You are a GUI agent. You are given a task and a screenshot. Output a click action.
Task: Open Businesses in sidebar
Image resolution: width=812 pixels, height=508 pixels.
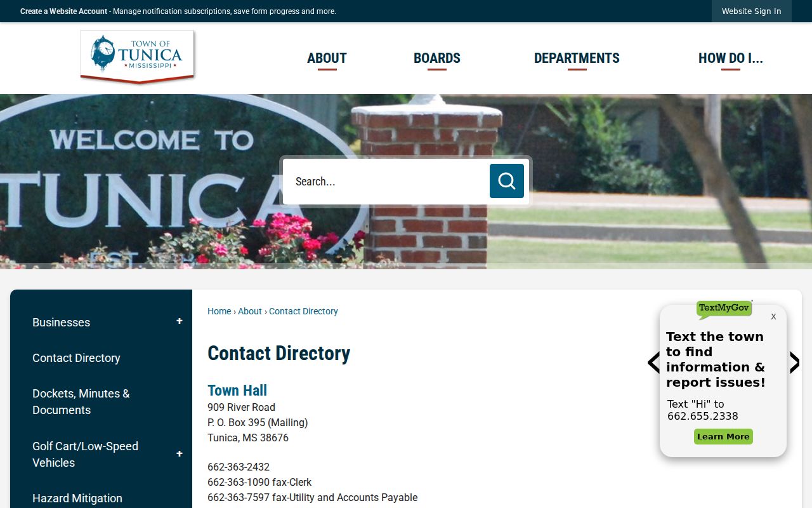coord(61,322)
